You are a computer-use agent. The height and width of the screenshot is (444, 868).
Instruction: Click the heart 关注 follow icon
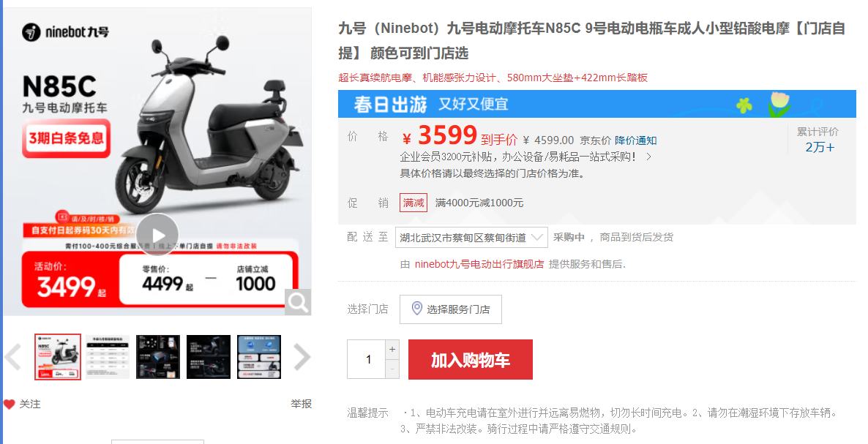pos(10,405)
